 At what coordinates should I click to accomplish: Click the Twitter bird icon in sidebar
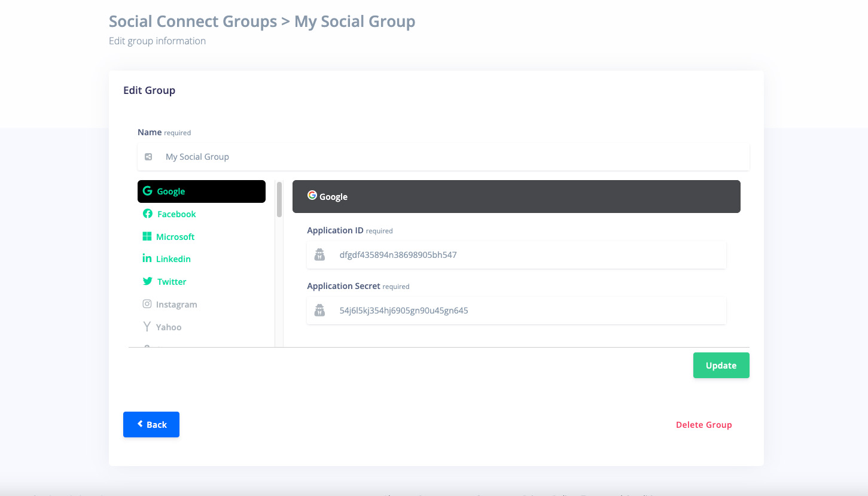tap(147, 281)
